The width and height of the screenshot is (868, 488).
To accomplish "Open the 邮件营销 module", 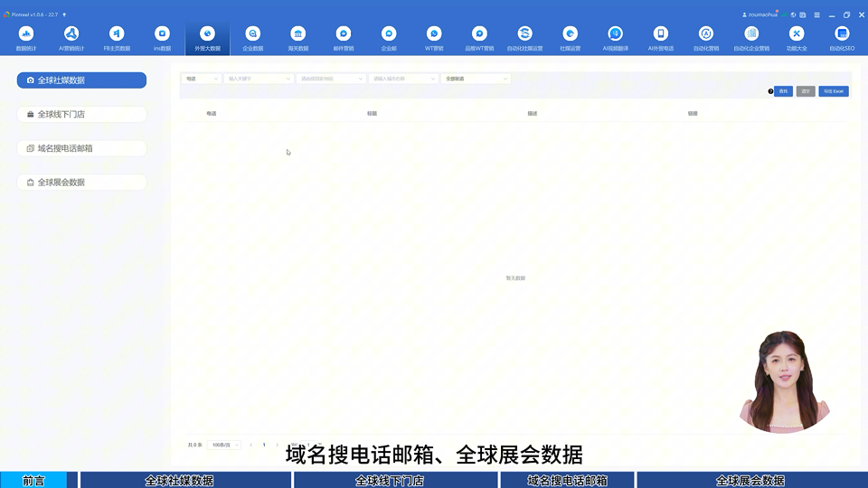I will coord(344,38).
